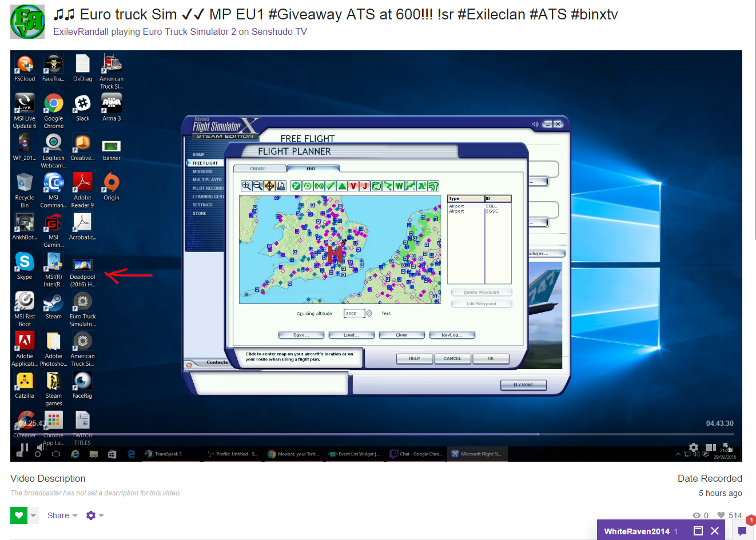Open the purple gear options dropdown
Image resolution: width=756 pixels, height=540 pixels.
click(x=95, y=515)
